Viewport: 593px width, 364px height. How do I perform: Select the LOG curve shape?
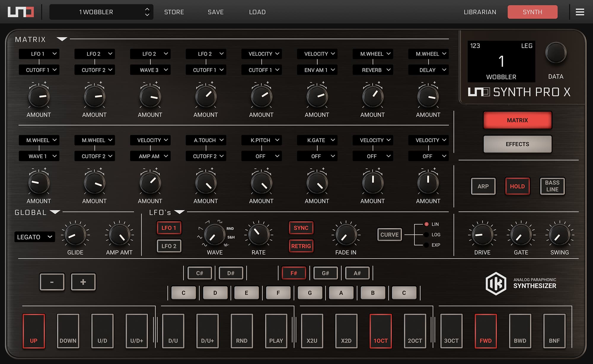coord(426,235)
